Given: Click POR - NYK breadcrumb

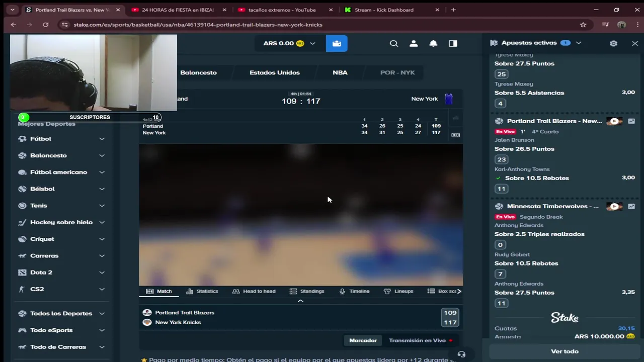Looking at the screenshot, I should coord(397,72).
